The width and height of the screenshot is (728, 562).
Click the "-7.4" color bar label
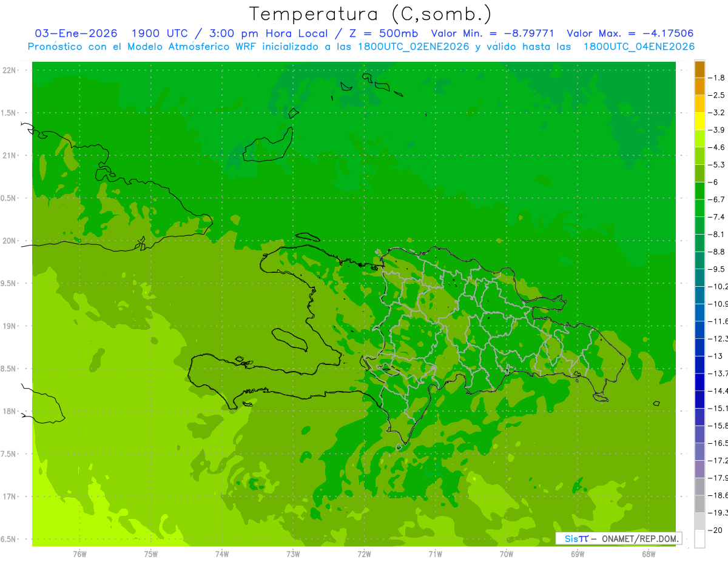click(716, 217)
